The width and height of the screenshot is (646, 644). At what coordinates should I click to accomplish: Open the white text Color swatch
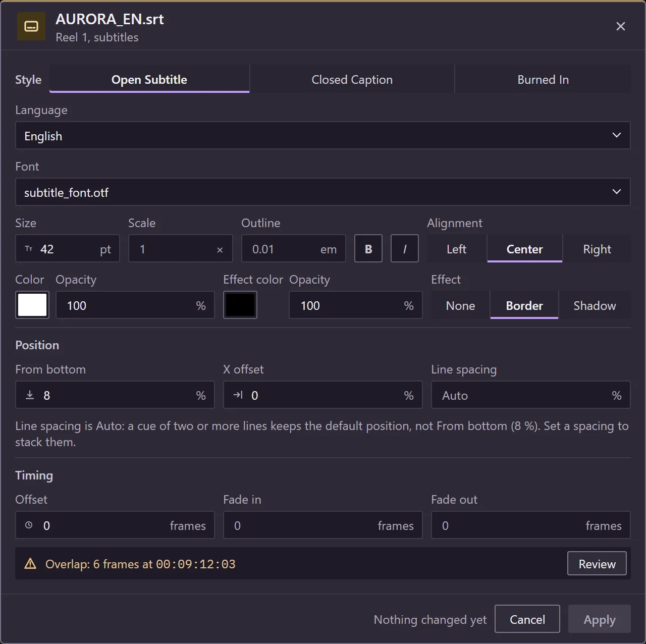pyautogui.click(x=32, y=305)
